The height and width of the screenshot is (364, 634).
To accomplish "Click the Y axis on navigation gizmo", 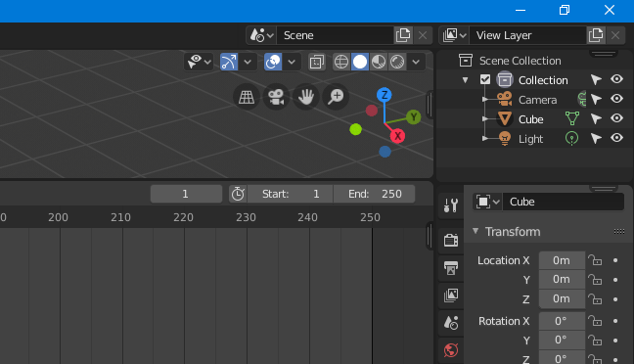I will point(413,117).
